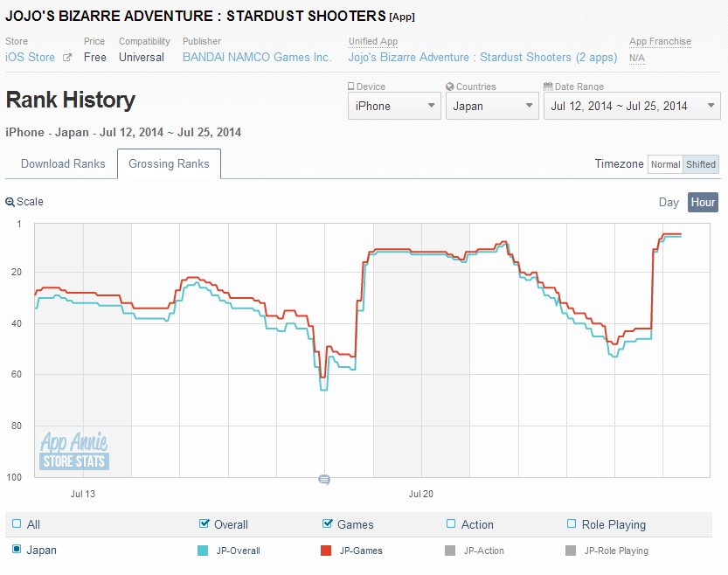Click the JP-Games red color swatch
This screenshot has height=575, width=728.
click(326, 551)
